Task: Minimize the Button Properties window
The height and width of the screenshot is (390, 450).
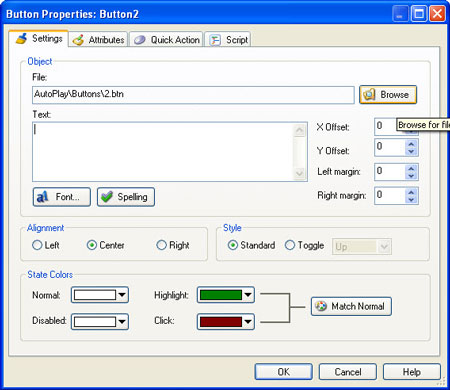Action: coord(400,14)
